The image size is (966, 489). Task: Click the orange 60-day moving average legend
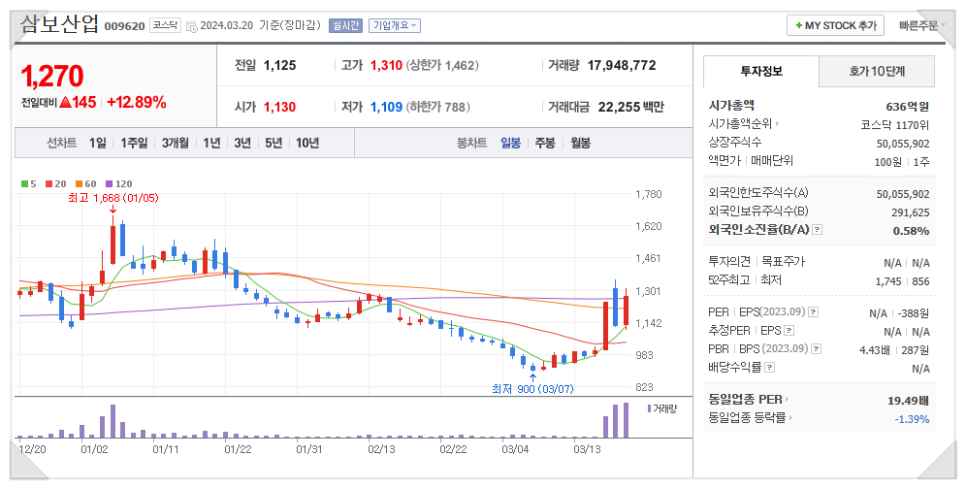(86, 184)
